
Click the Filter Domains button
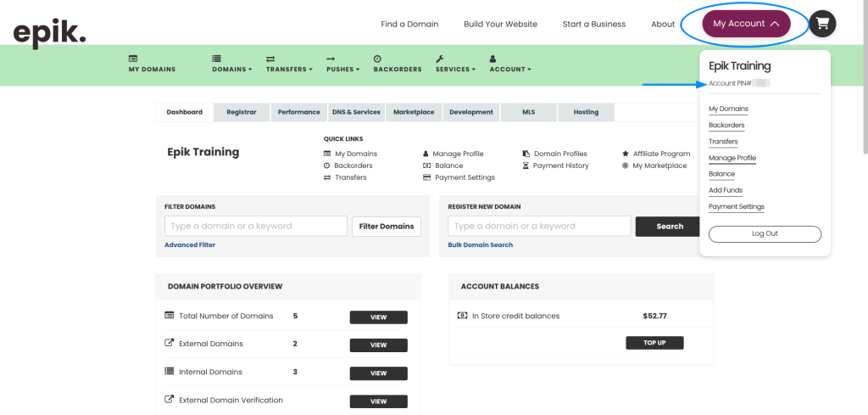coord(387,226)
